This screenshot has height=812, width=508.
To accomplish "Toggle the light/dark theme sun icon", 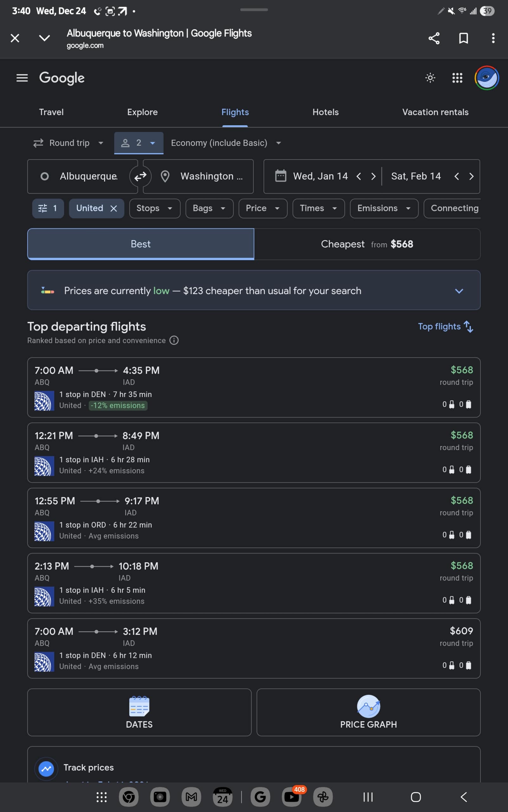I will tap(430, 78).
